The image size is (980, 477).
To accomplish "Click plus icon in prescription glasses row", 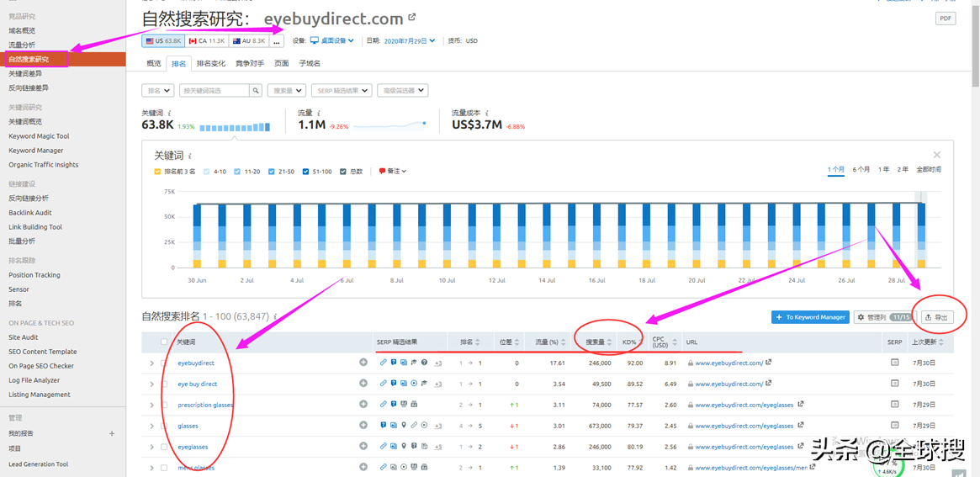I will point(363,405).
